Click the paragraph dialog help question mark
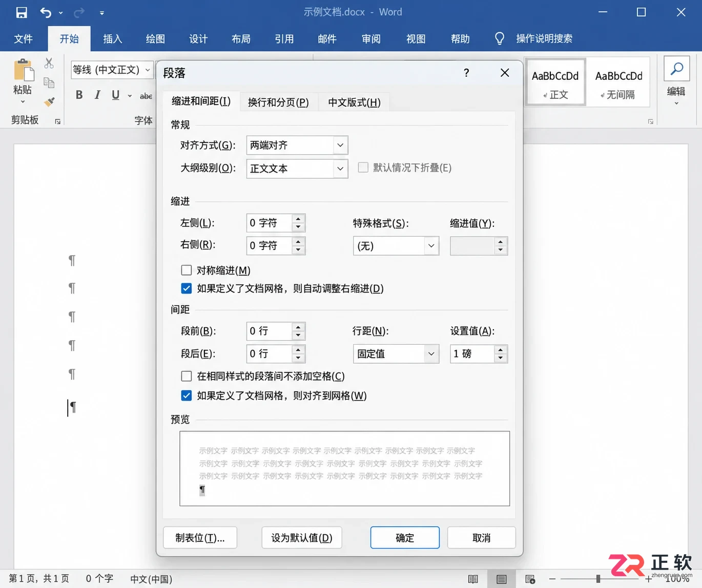The width and height of the screenshot is (702, 588). pyautogui.click(x=466, y=73)
